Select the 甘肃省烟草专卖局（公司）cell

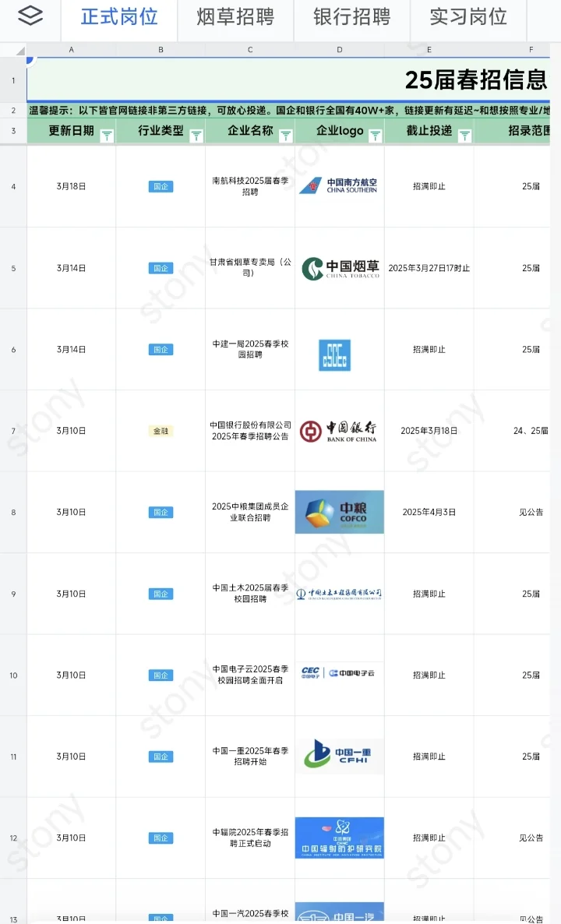click(x=250, y=267)
